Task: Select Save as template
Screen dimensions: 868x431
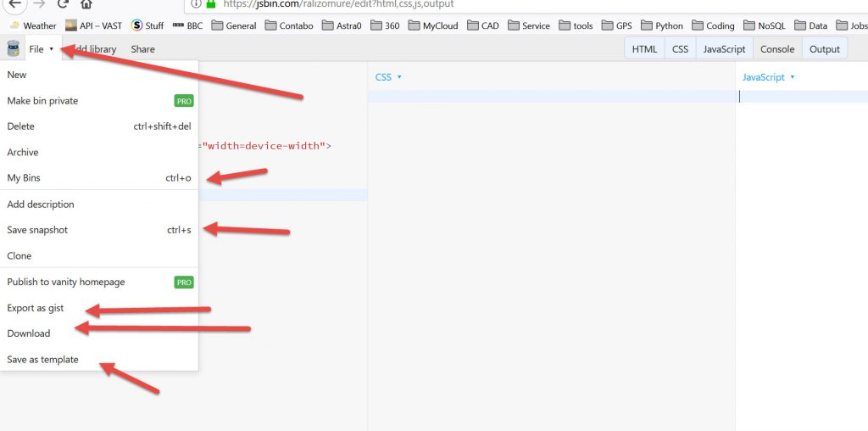Action: click(x=42, y=360)
